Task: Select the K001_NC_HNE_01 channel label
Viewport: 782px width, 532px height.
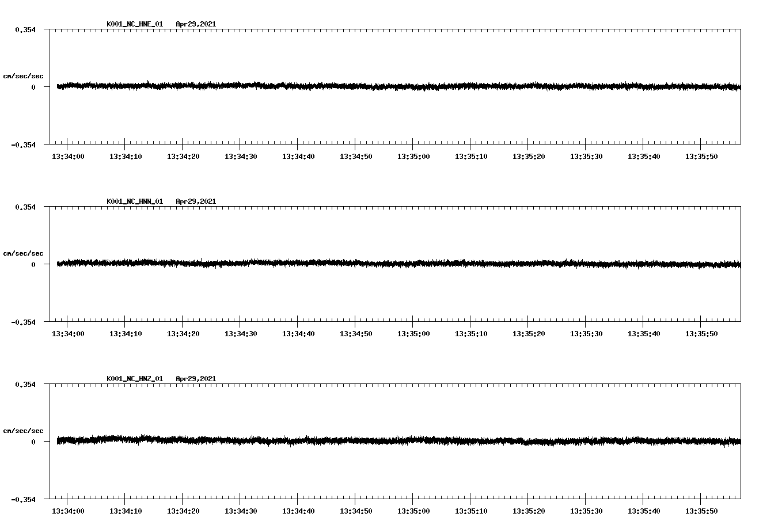Action: tap(134, 24)
